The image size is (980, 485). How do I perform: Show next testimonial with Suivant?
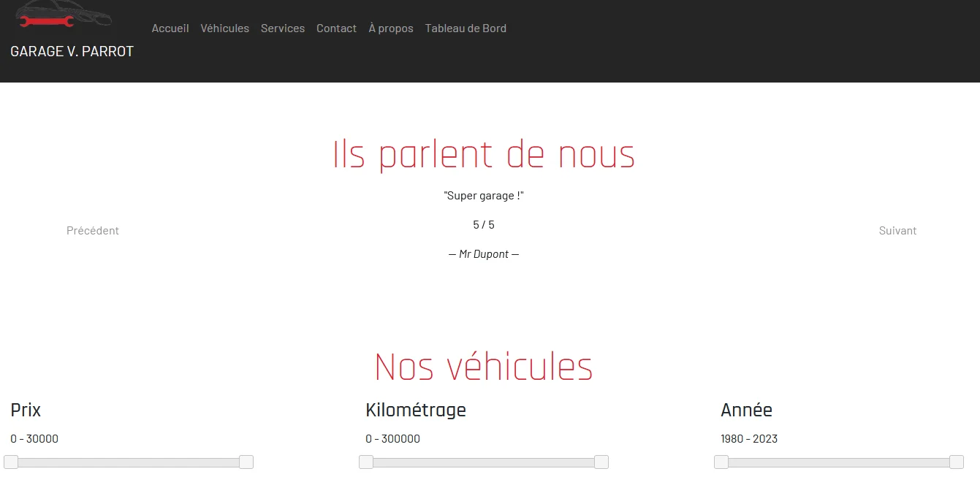(897, 231)
